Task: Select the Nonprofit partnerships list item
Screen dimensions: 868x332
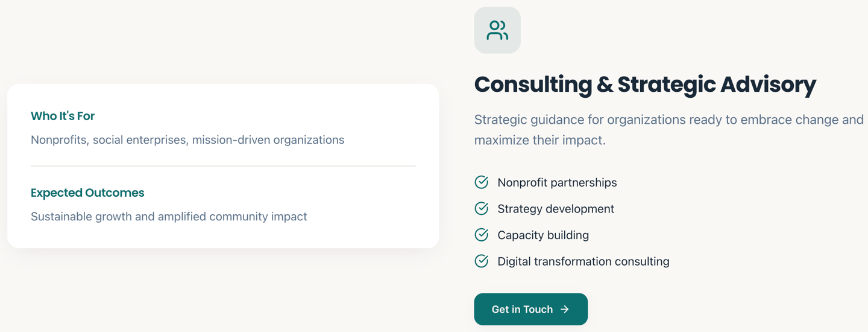Action: tap(557, 182)
